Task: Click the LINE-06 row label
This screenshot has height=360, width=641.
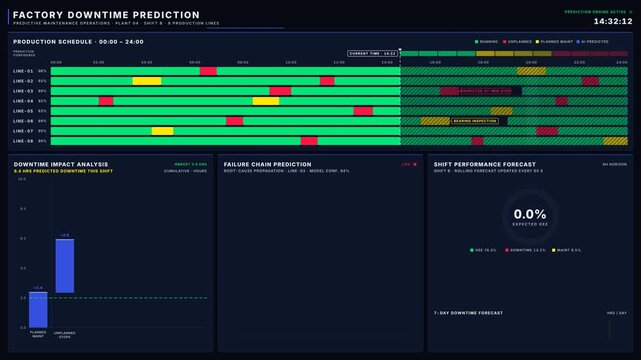Action: tap(23, 121)
